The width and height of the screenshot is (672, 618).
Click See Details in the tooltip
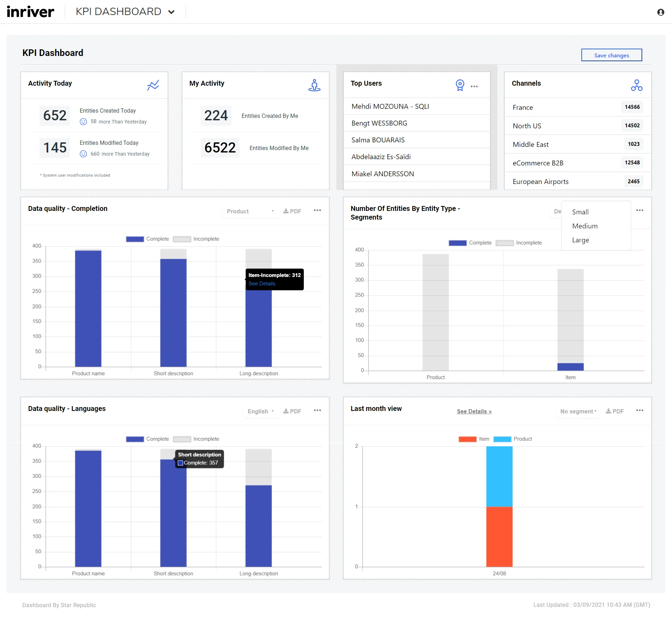coord(262,284)
